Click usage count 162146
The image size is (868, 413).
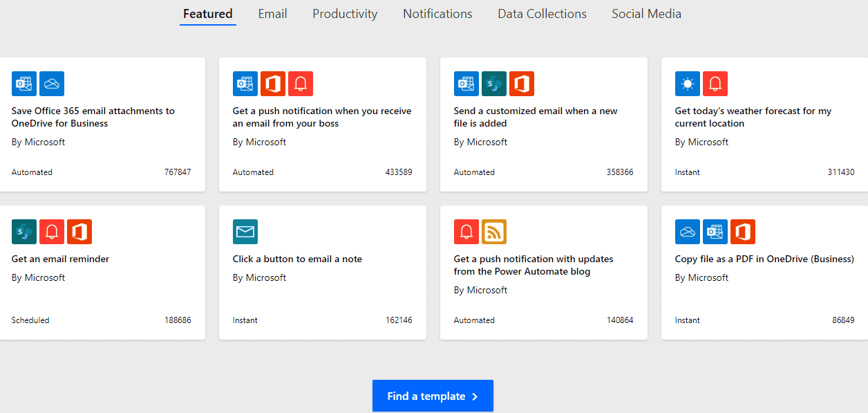[399, 320]
